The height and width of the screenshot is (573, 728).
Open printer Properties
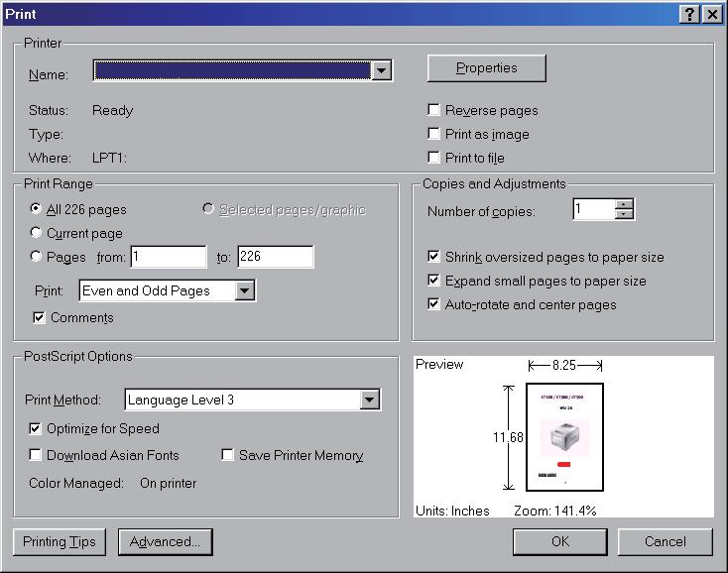coord(486,68)
